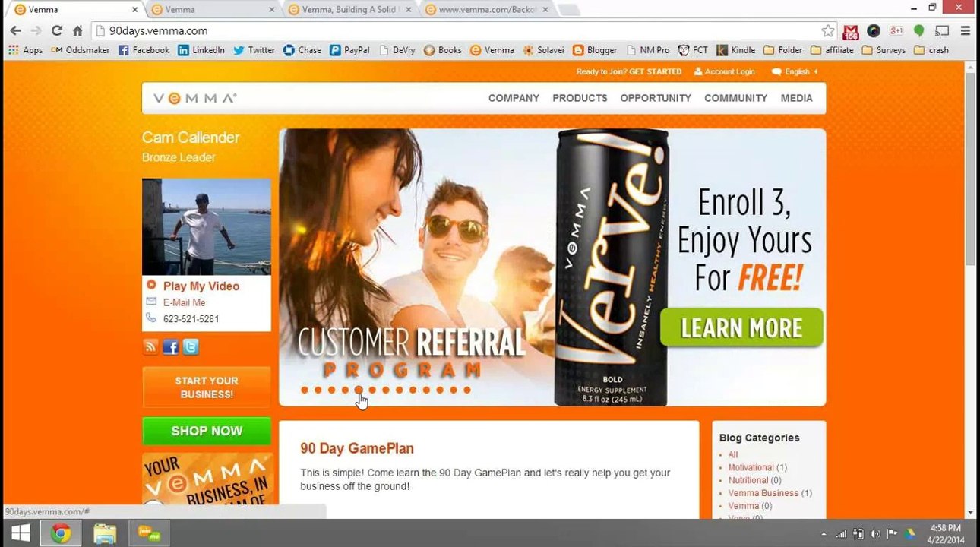
Task: Show hidden system tray icons
Action: (825, 533)
